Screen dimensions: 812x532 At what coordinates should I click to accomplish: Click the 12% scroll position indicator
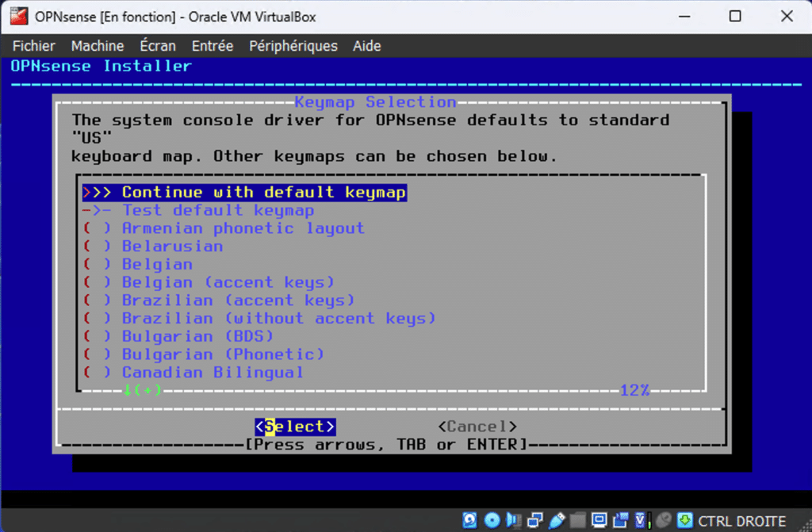click(x=635, y=390)
